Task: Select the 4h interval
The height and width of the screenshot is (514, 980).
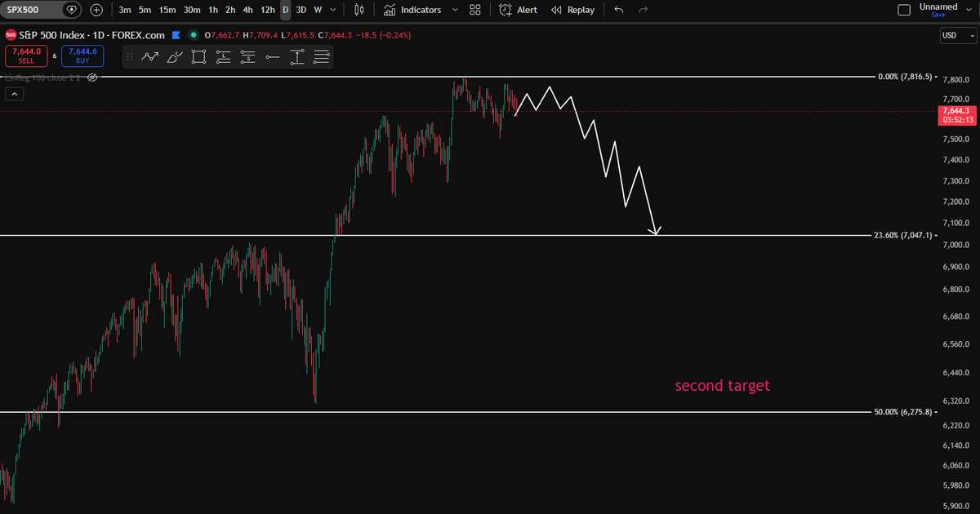Action: click(247, 10)
